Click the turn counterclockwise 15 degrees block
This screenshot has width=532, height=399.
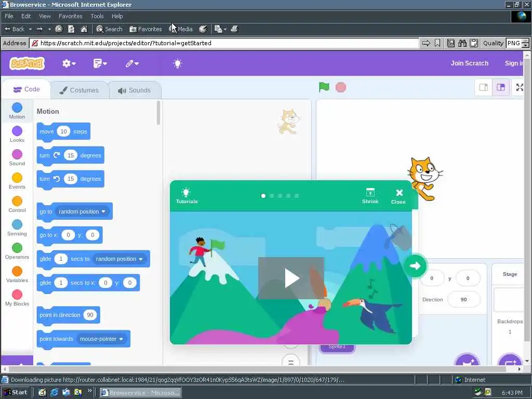click(x=70, y=179)
